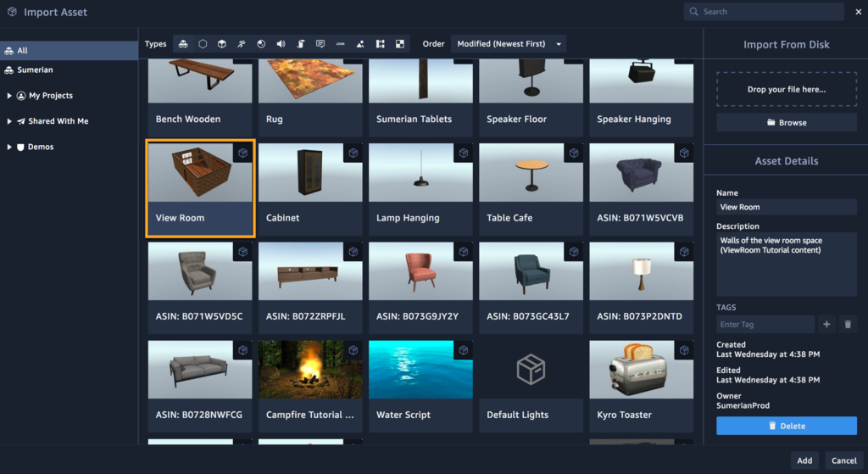The height and width of the screenshot is (474, 868).
Task: Filter assets by hexagon entity type
Action: 203,44
